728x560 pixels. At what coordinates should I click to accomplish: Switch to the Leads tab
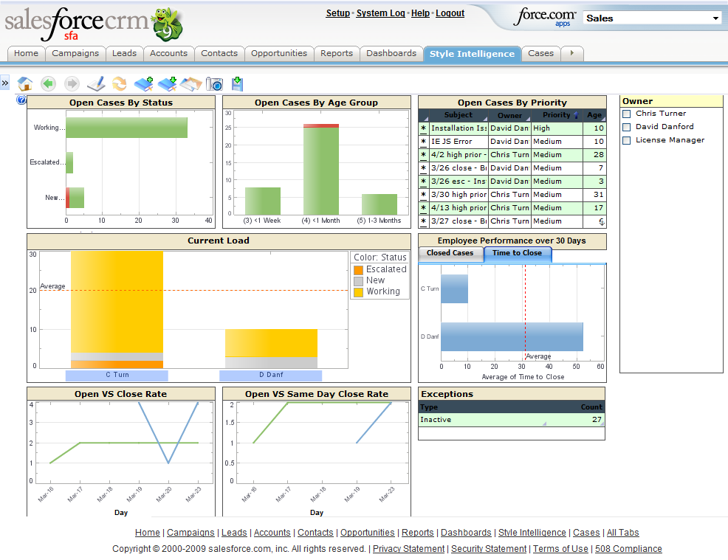pyautogui.click(x=125, y=53)
